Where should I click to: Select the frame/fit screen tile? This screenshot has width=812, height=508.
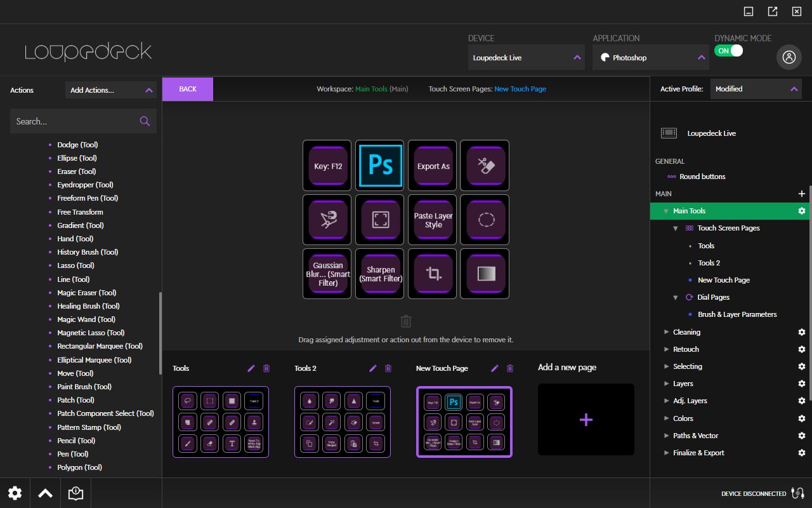pyautogui.click(x=379, y=220)
